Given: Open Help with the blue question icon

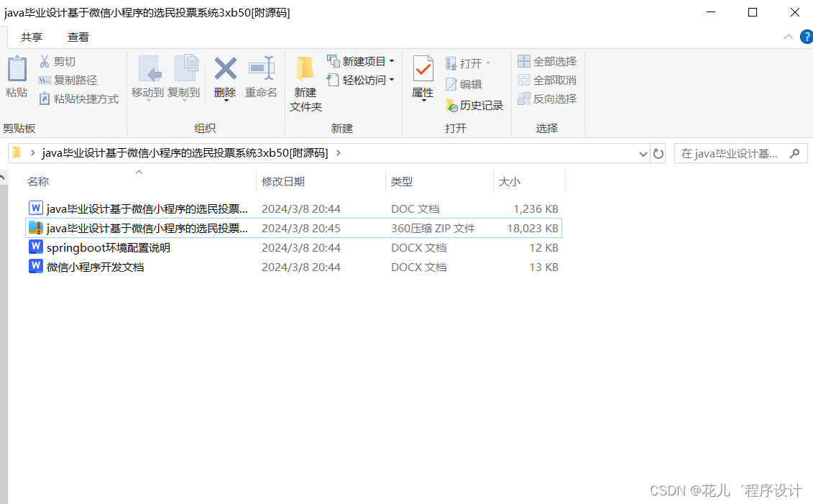Looking at the screenshot, I should click(807, 37).
